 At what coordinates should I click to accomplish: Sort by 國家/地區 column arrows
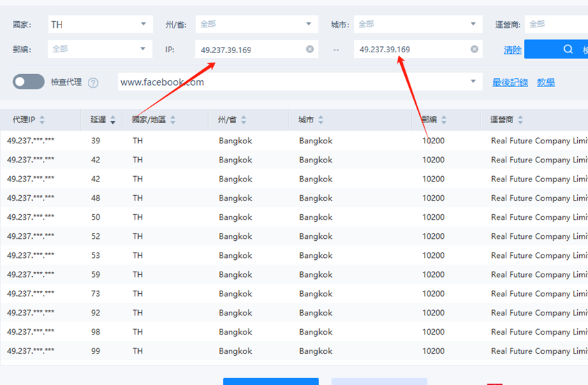click(x=173, y=120)
